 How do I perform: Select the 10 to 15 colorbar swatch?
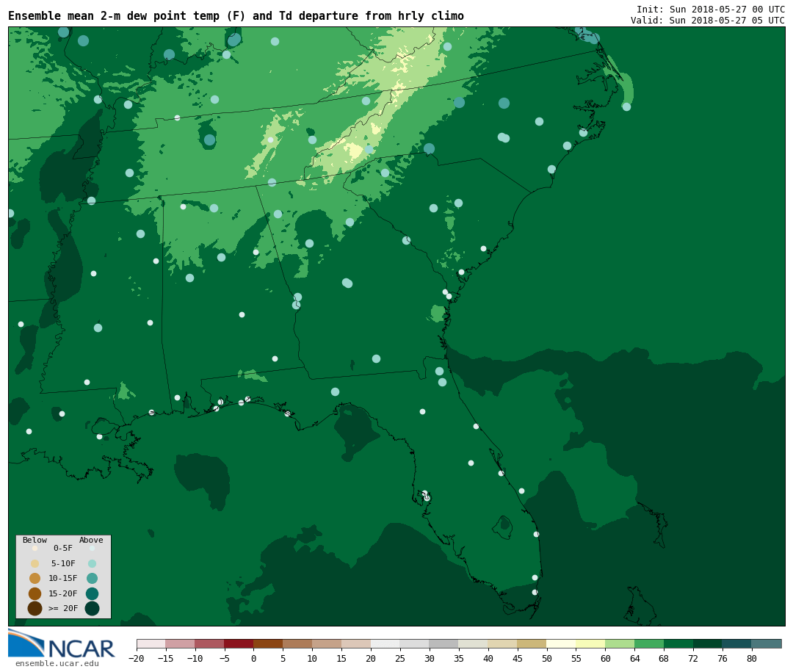tap(327, 643)
